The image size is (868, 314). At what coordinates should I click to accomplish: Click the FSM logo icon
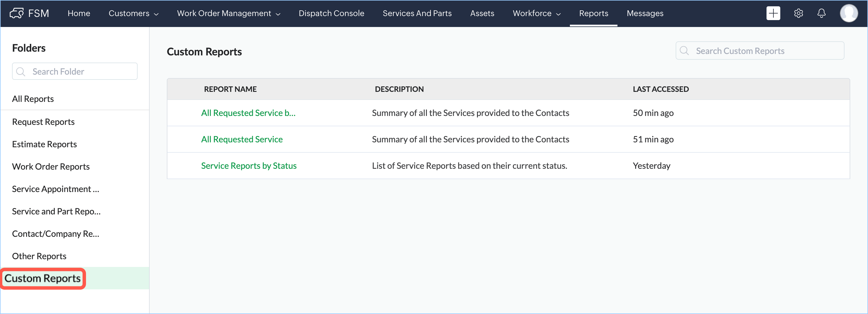[x=17, y=13]
